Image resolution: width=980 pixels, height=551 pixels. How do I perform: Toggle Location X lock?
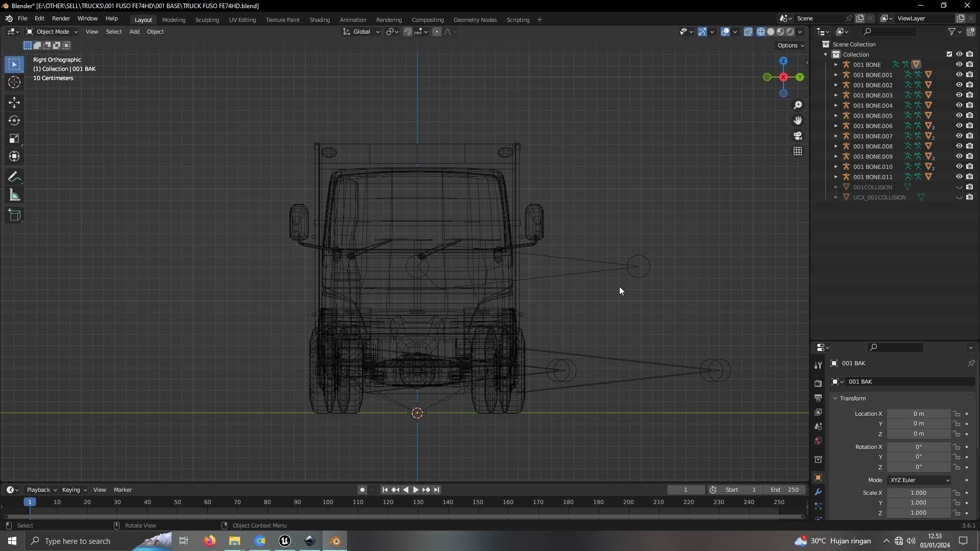click(957, 414)
